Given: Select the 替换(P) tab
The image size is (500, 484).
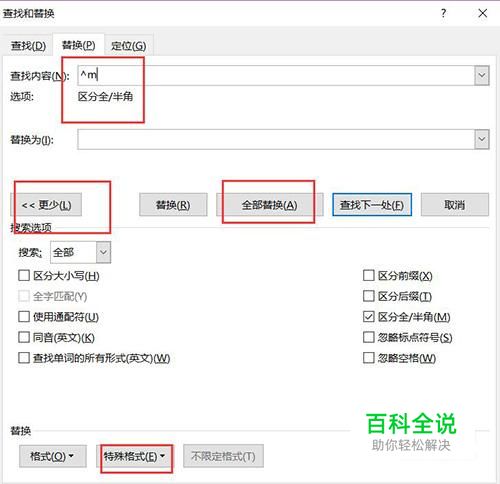Looking at the screenshot, I should coord(79,45).
